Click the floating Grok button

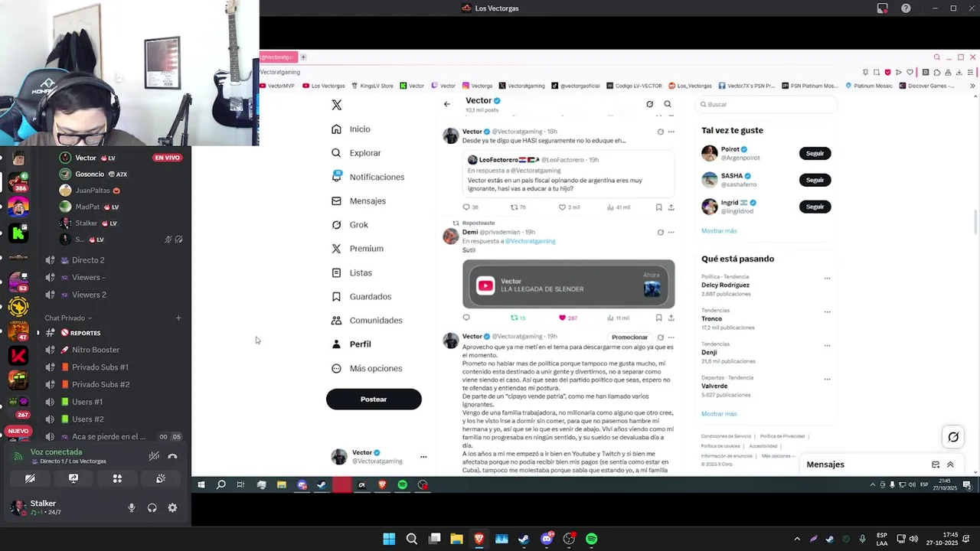[x=953, y=437]
